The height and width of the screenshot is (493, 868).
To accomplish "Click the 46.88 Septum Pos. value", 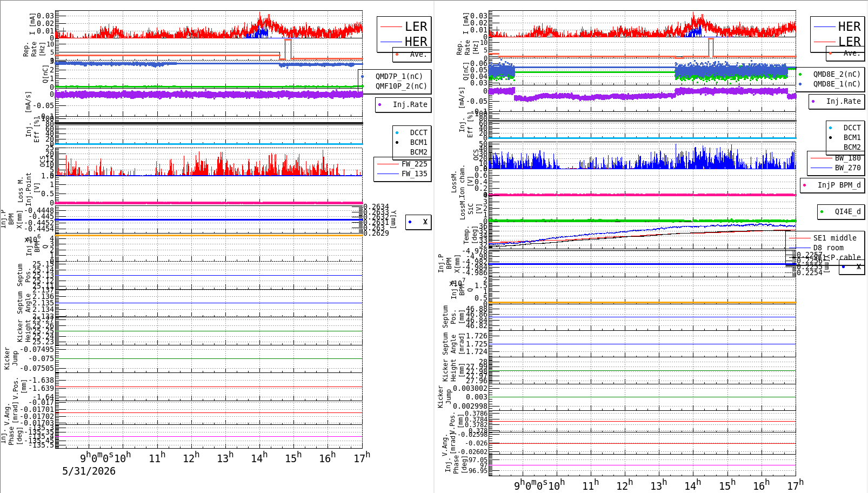I will coord(477,309).
